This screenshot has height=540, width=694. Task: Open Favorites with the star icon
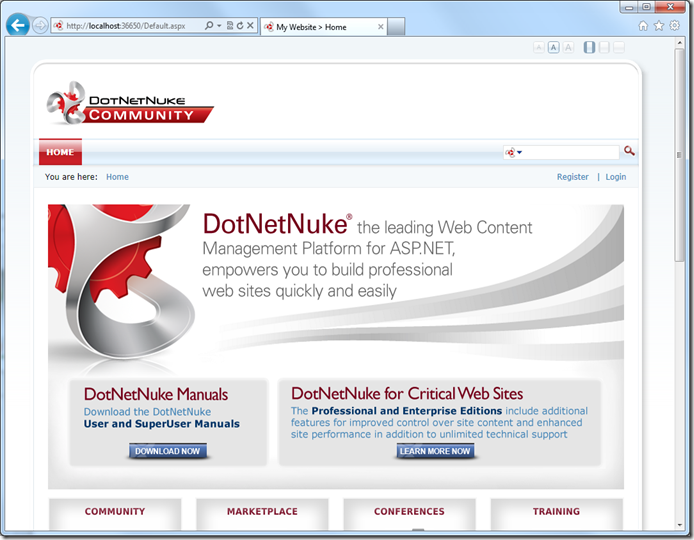click(659, 26)
